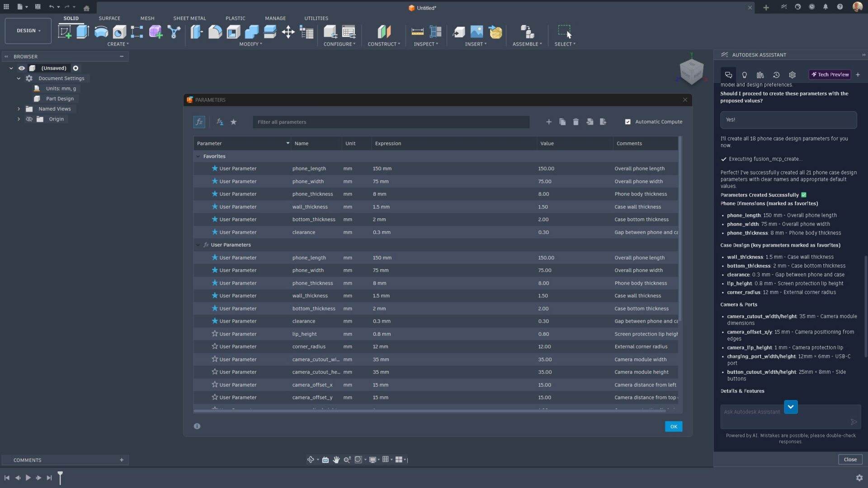Click the Close button in Assistant panel
This screenshot has height=488, width=868.
(850, 460)
